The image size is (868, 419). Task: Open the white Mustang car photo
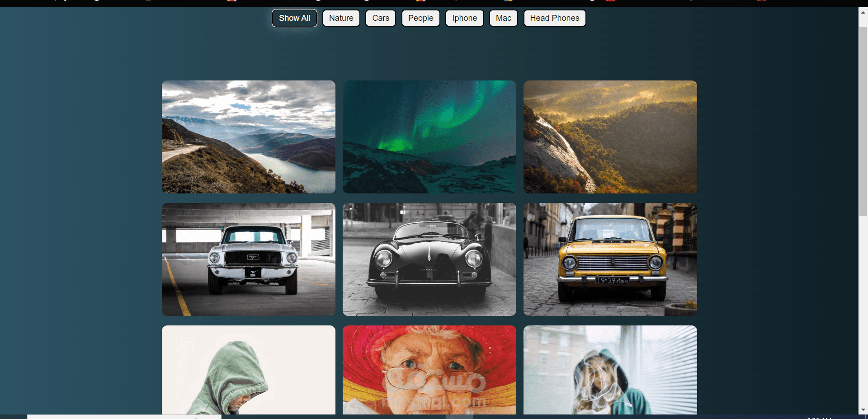pyautogui.click(x=249, y=259)
